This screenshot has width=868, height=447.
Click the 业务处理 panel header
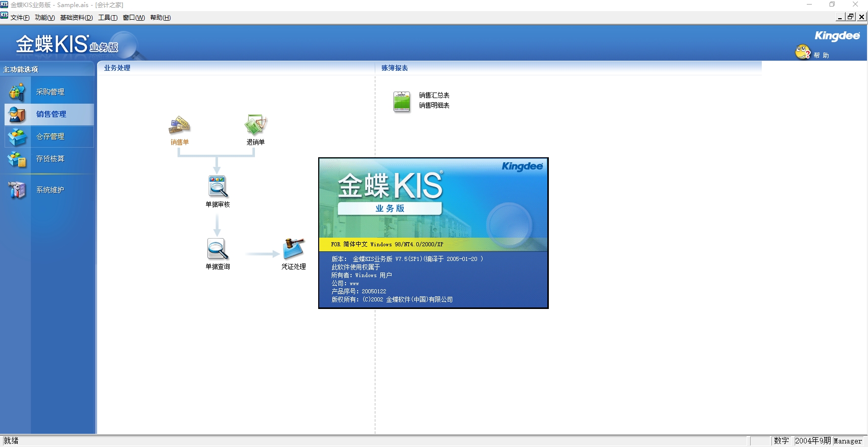[x=117, y=68]
